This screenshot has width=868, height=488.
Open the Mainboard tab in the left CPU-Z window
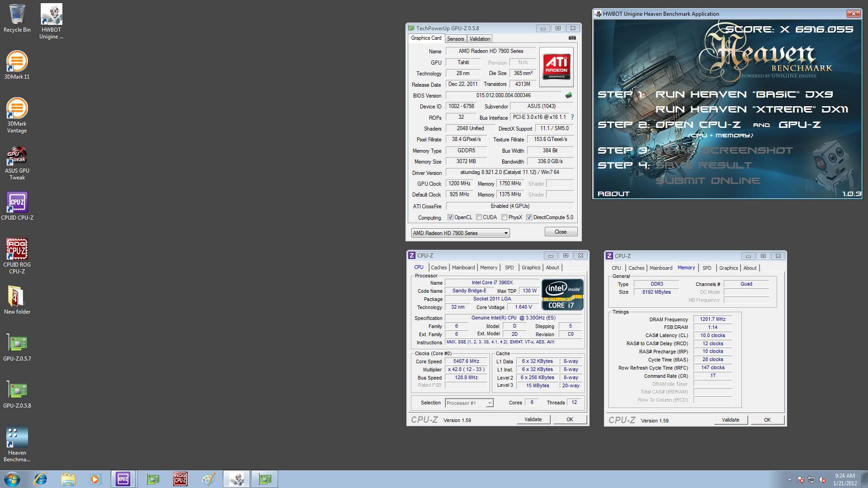click(463, 267)
